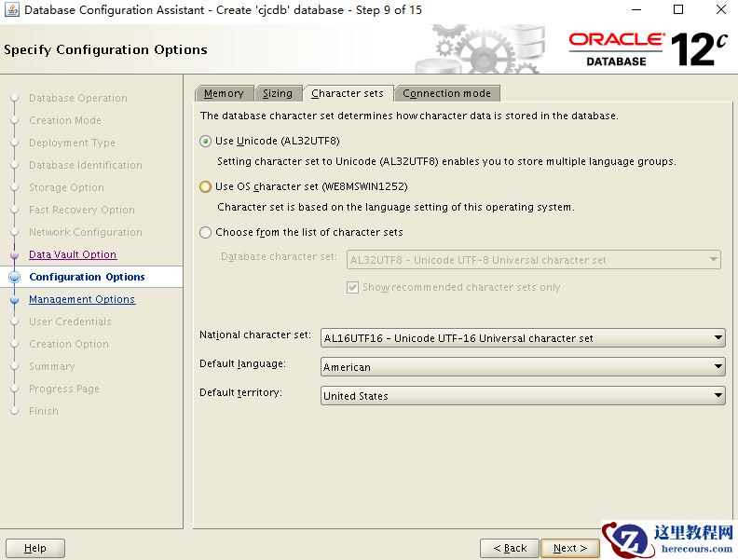
Task: Open the Management Options step link
Action: pos(82,299)
